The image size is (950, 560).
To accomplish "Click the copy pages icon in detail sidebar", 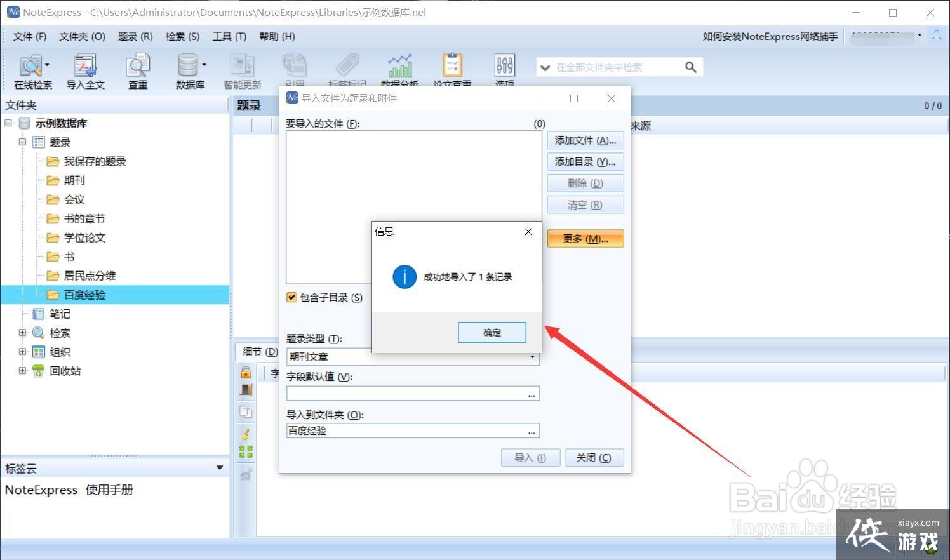I will click(x=246, y=412).
